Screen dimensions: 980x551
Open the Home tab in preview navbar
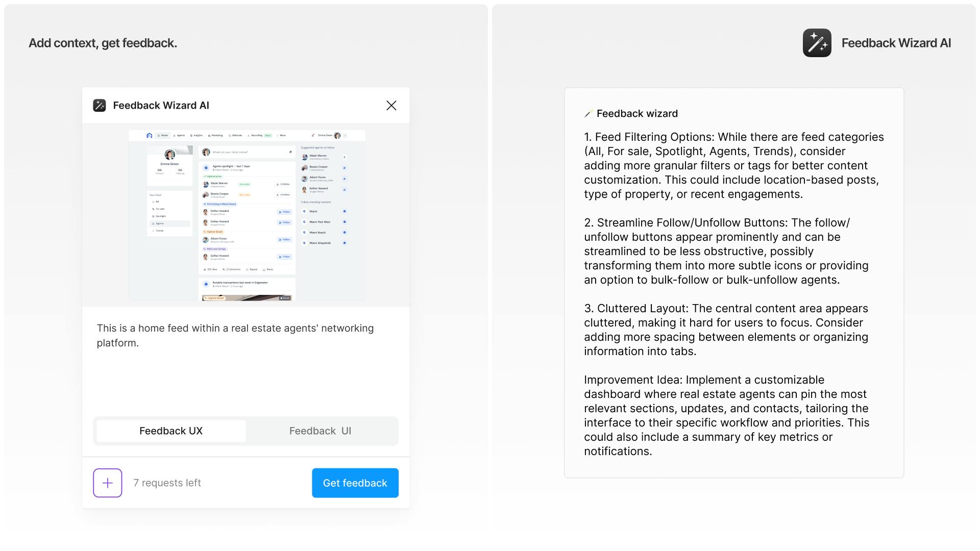(162, 135)
